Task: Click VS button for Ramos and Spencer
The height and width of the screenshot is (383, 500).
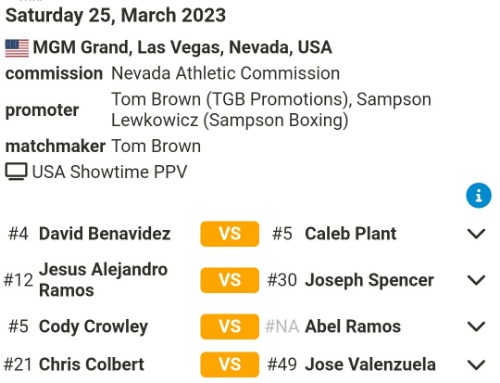Action: pos(230,280)
